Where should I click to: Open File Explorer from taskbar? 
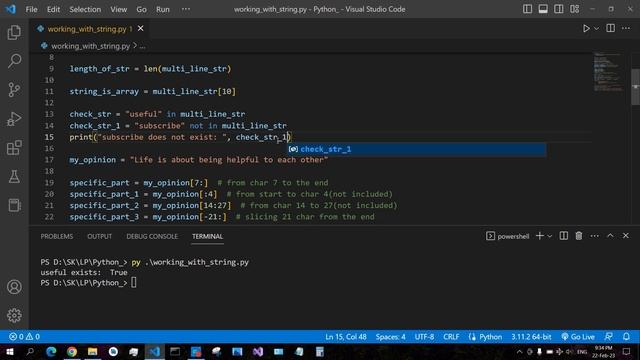pos(93,351)
